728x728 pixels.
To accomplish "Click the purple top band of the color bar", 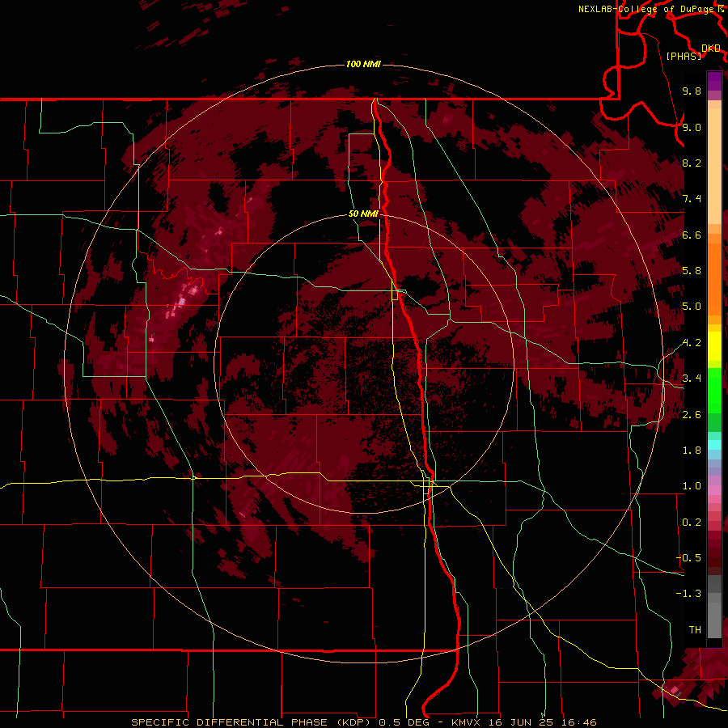I will (714, 81).
